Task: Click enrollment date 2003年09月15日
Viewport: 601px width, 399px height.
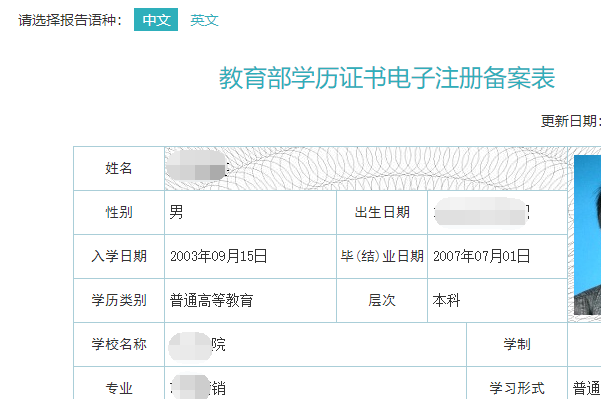Action: click(218, 256)
